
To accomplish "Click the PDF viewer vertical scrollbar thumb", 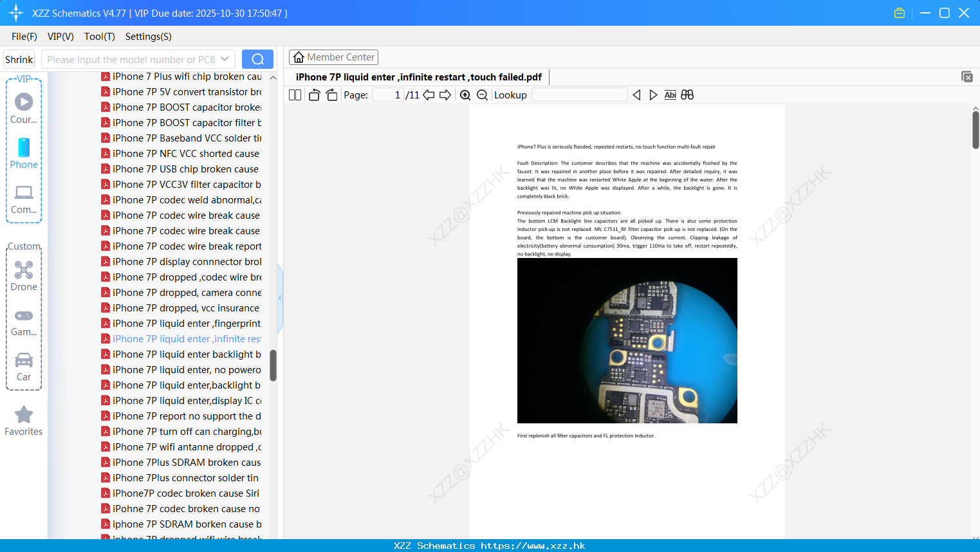I will click(975, 130).
